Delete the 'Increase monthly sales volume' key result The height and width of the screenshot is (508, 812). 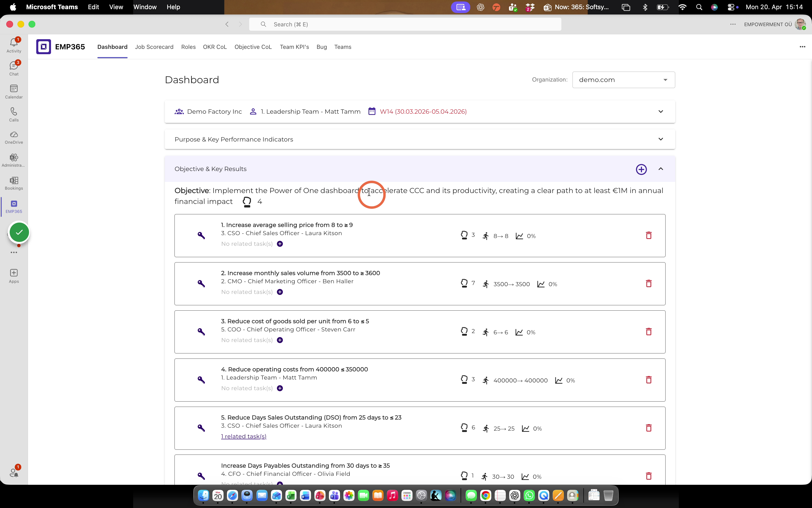click(x=649, y=284)
